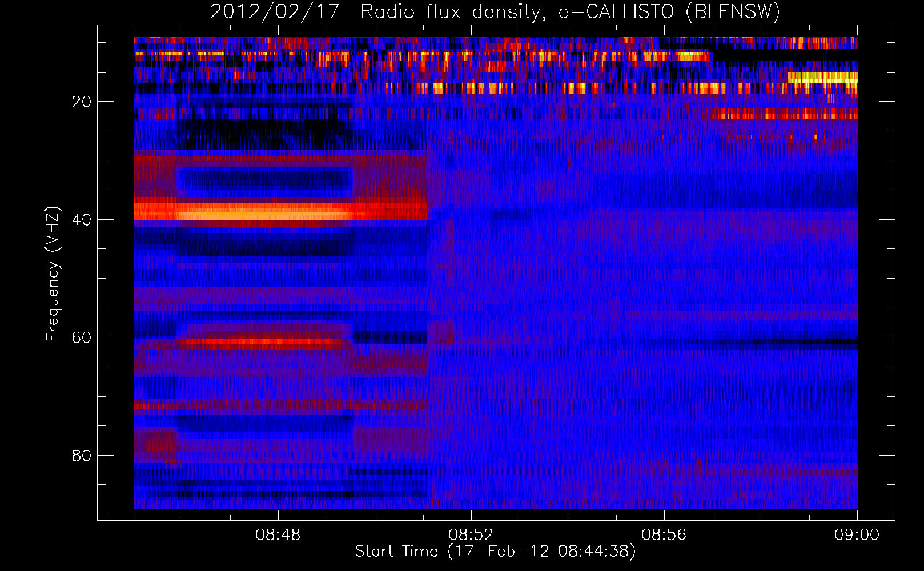
Task: Click the 'Start Time (17-Feb-12 08:44:38)' label
Action: 495,552
